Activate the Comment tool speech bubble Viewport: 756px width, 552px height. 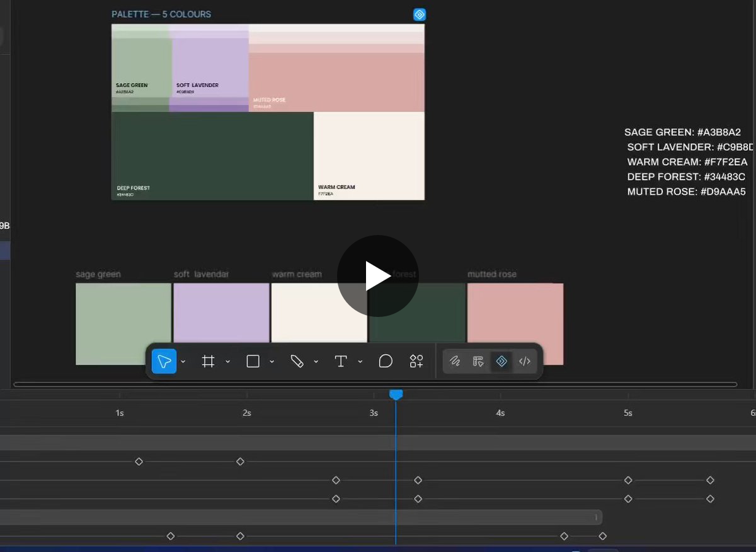pyautogui.click(x=386, y=361)
